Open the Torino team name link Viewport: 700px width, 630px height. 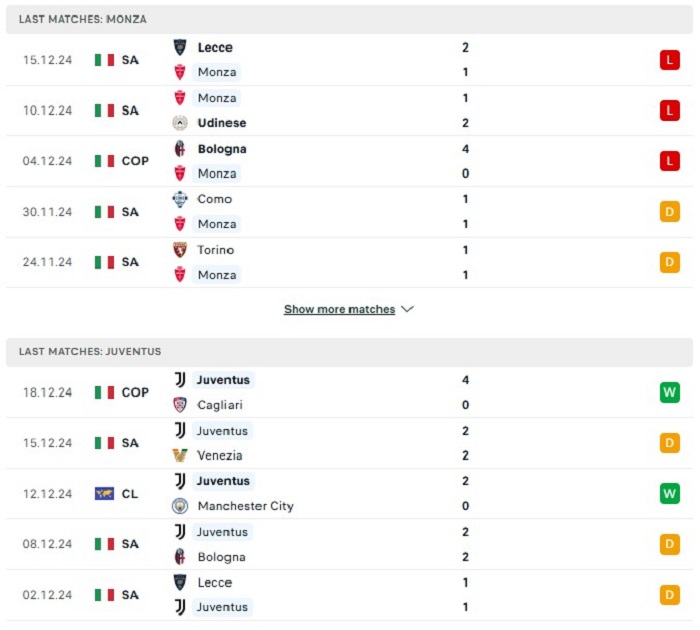coord(216,250)
